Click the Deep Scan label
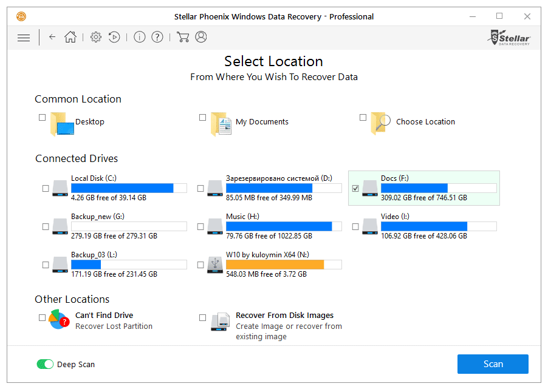This screenshot has height=392, width=548. [76, 365]
